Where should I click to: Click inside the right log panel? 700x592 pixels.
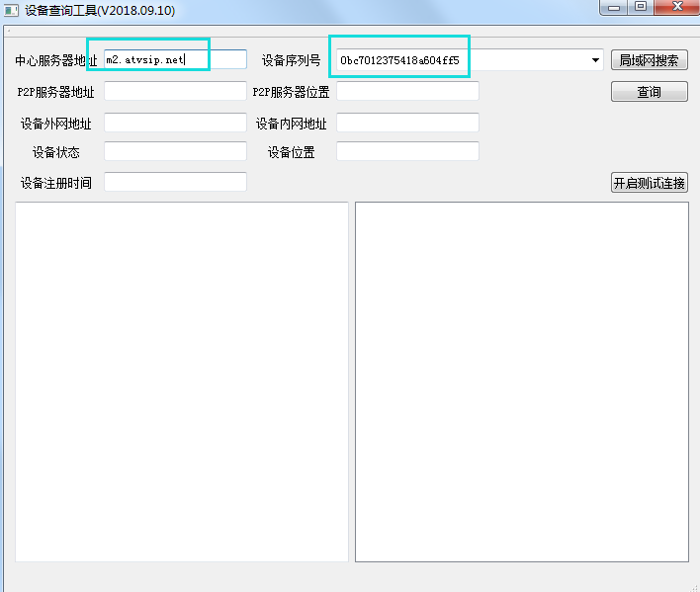pos(522,381)
